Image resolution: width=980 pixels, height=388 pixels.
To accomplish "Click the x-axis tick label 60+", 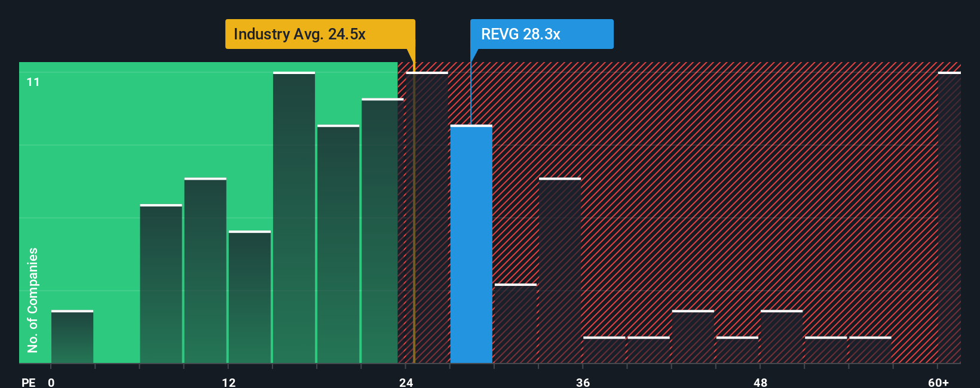I will pyautogui.click(x=938, y=382).
